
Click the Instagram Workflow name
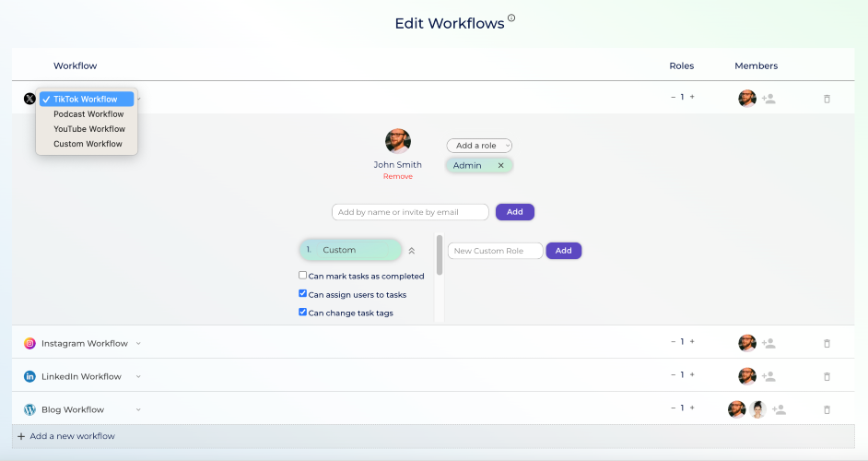(85, 344)
